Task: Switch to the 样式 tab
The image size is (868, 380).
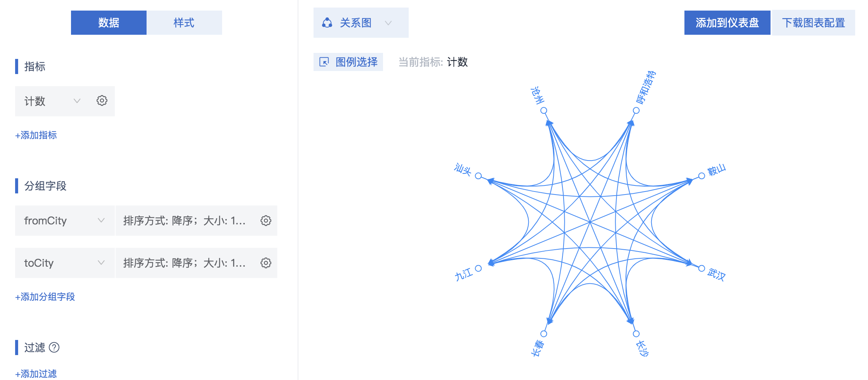Action: click(x=184, y=23)
